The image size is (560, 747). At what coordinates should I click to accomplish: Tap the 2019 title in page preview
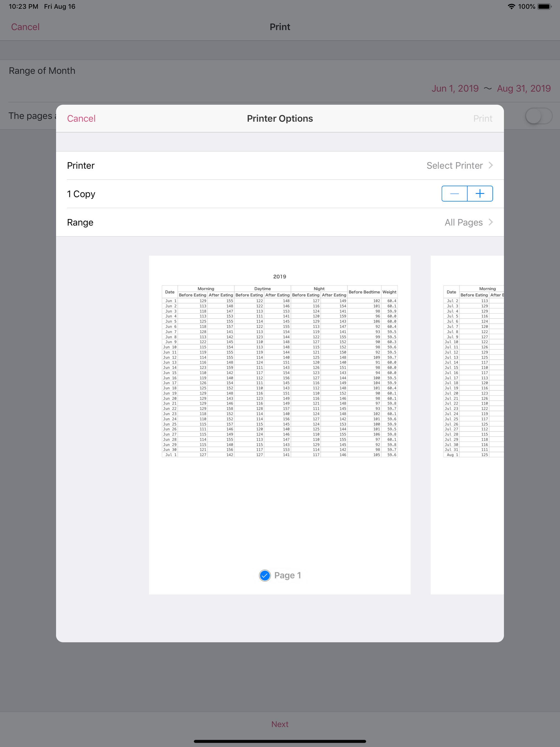pyautogui.click(x=280, y=277)
